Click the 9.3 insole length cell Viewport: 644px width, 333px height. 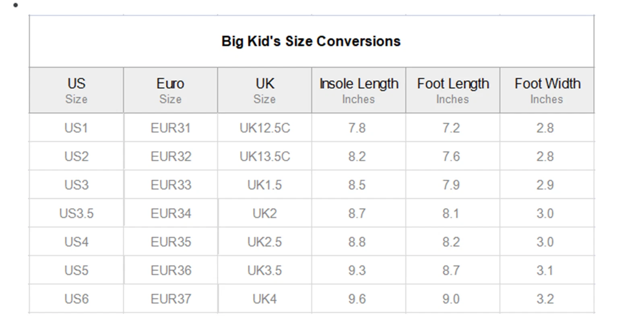[357, 271]
